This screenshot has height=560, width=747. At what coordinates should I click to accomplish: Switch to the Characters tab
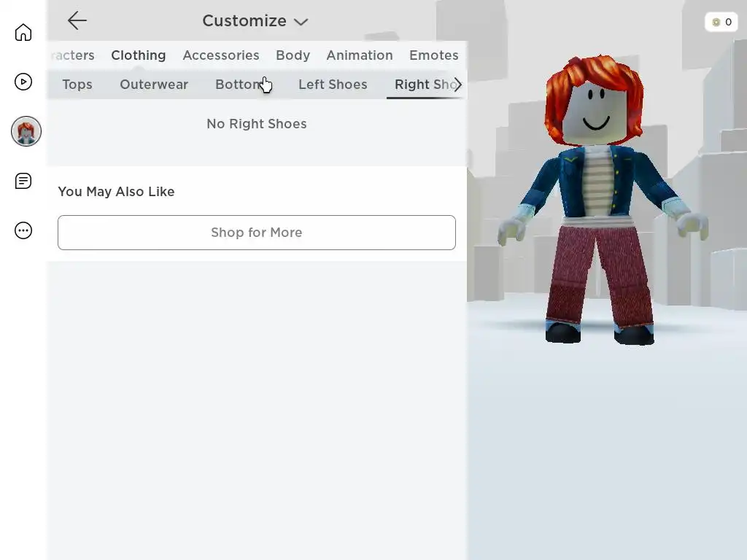coord(72,55)
